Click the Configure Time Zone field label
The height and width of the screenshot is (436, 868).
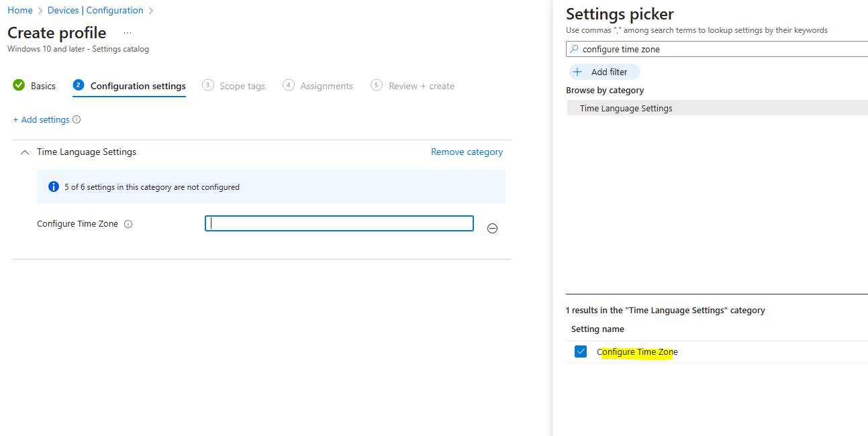click(77, 224)
